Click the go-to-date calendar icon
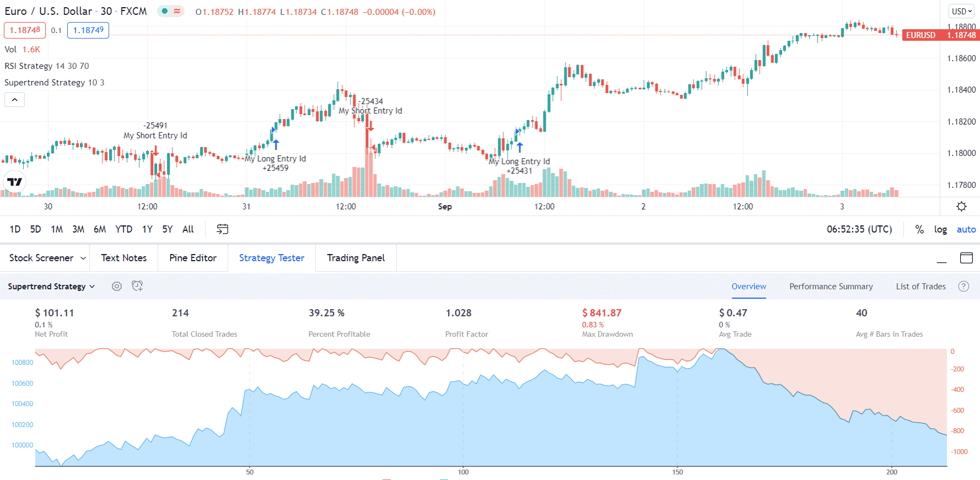The width and height of the screenshot is (980, 480). [222, 229]
